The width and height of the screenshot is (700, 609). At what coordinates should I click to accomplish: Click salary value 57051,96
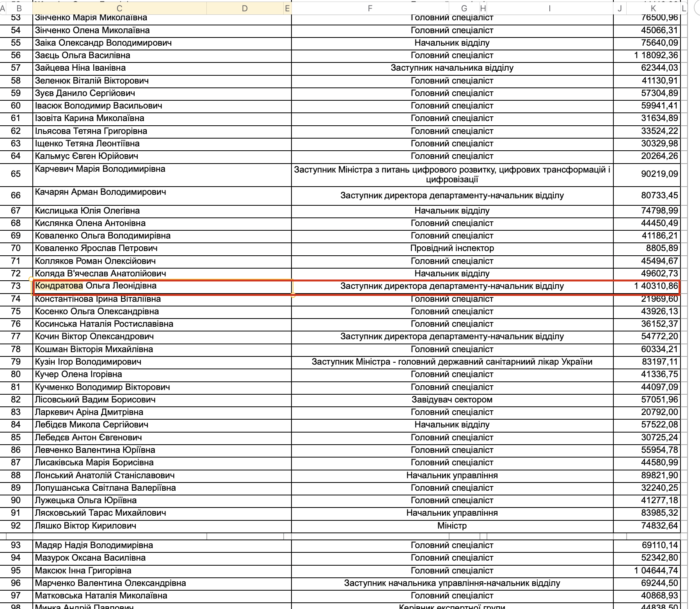tap(659, 400)
